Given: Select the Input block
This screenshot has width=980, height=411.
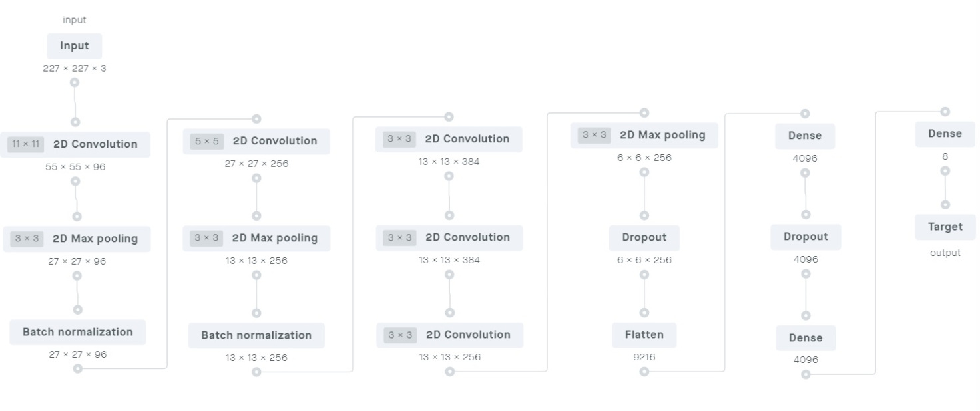Looking at the screenshot, I should coord(75,46).
